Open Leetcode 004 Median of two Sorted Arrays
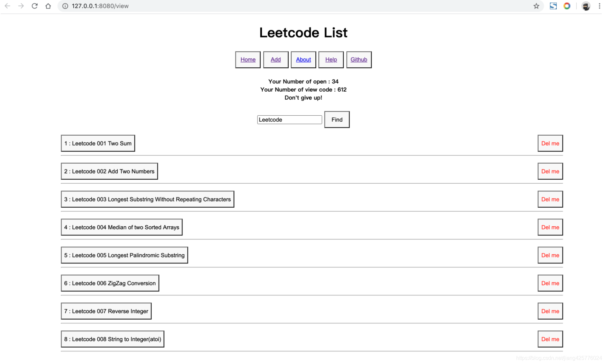605x364 pixels. 122,227
